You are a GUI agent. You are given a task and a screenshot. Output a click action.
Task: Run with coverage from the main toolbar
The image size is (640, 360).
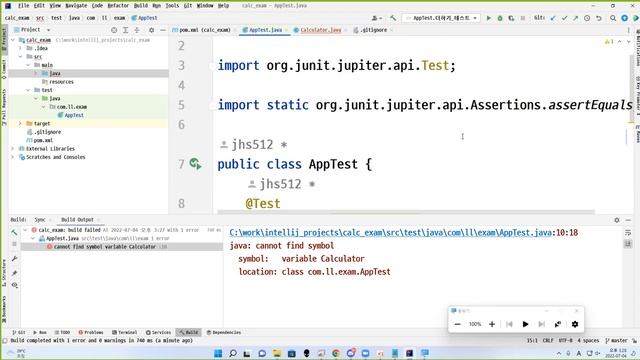click(511, 18)
